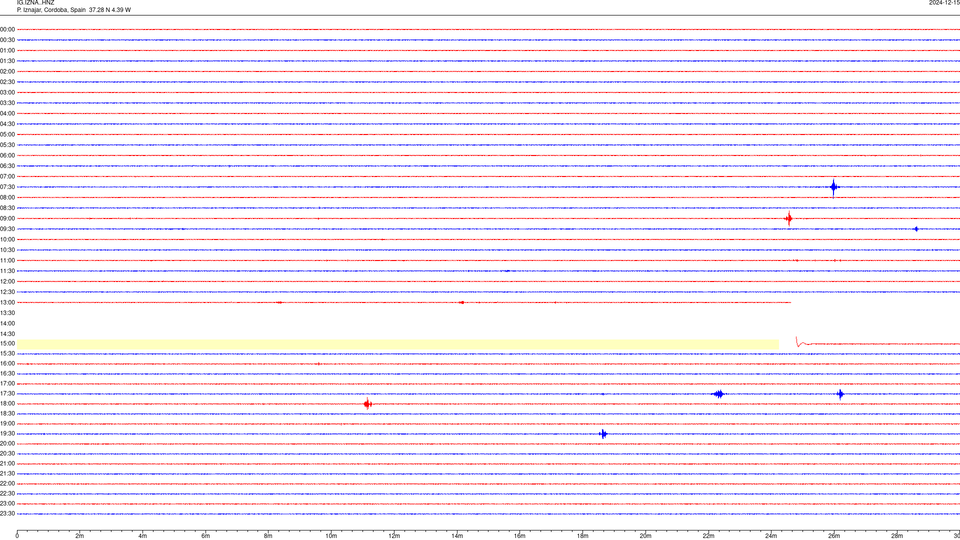This screenshot has height=540, width=960.
Task: Click the '23:30' time label
Action: coord(7,514)
